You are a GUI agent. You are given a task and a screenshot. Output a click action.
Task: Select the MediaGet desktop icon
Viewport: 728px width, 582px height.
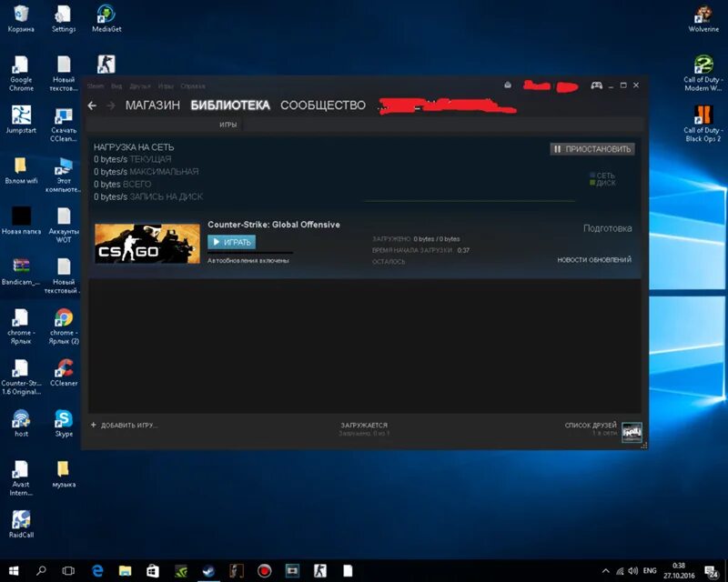(106, 18)
